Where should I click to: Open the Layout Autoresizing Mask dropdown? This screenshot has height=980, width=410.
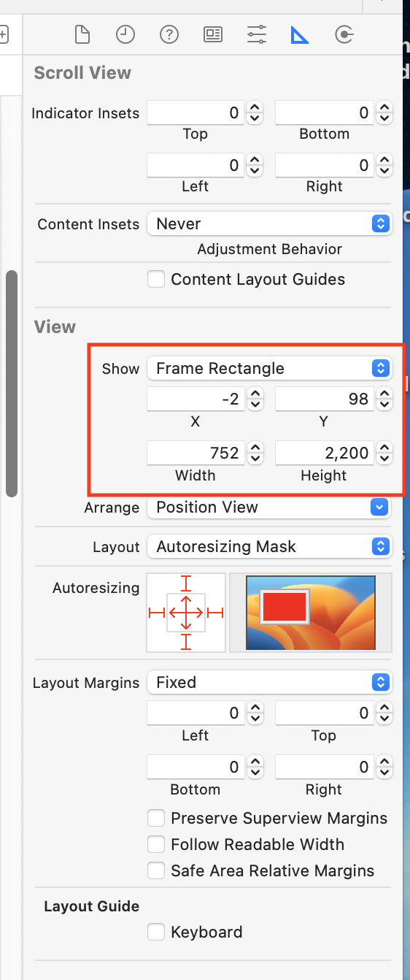tap(269, 546)
